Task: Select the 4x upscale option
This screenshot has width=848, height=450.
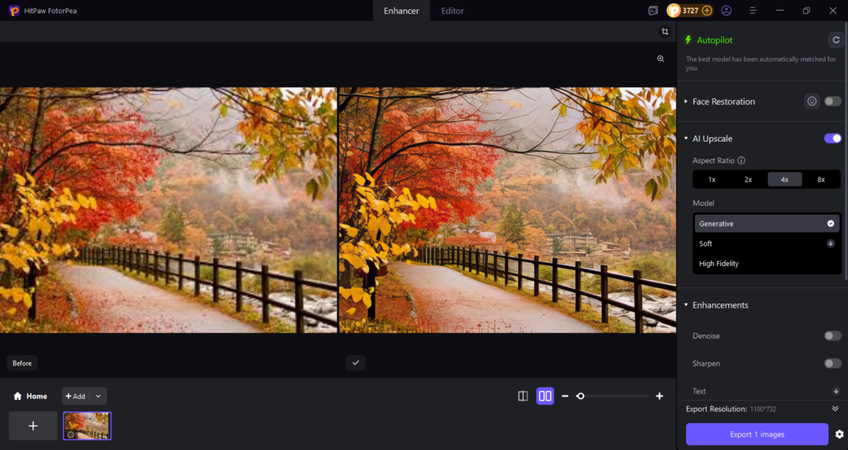Action: pos(785,180)
